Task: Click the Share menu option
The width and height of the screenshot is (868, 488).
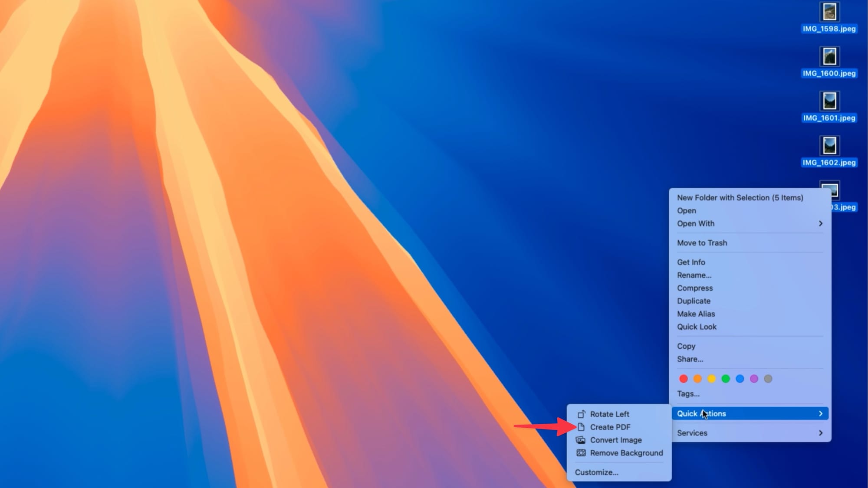Action: click(690, 359)
